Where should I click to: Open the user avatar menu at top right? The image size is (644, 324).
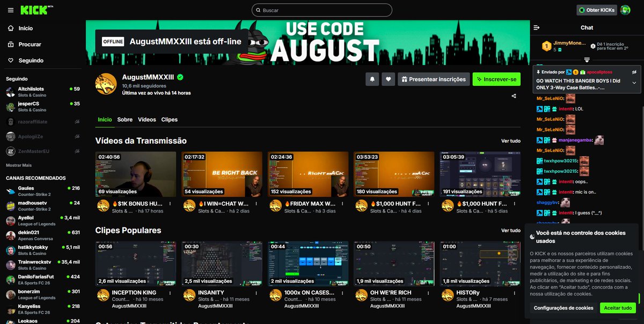click(625, 10)
